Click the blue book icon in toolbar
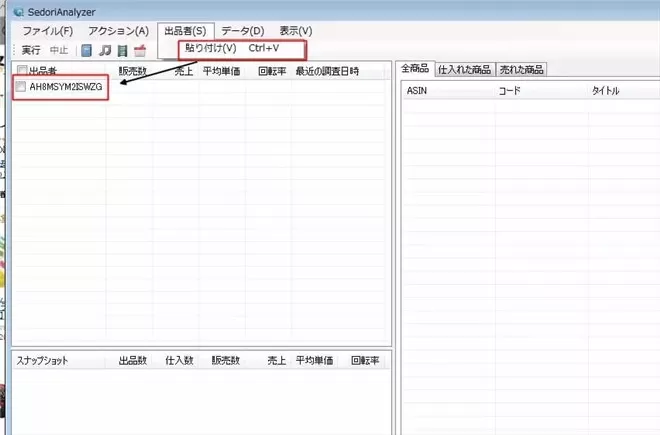This screenshot has height=435, width=660. point(87,50)
